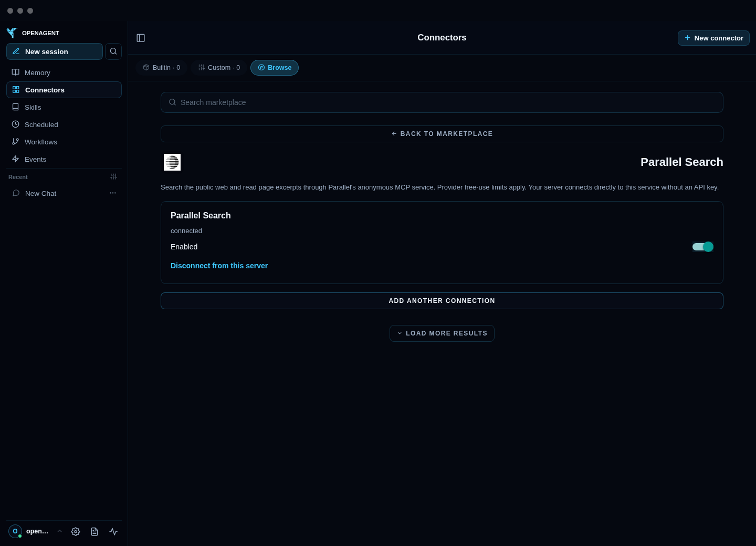Viewport: 756px width, 546px height.
Task: Open the three-dots menu for New Chat
Action: pyautogui.click(x=113, y=193)
